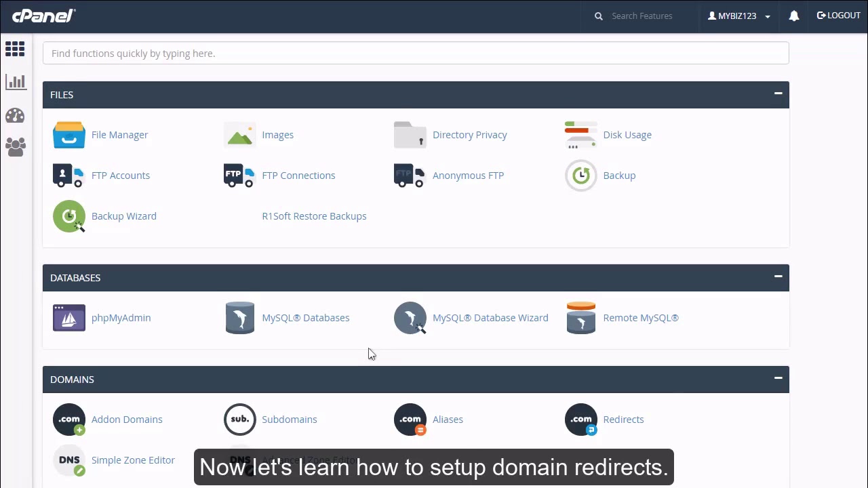Image resolution: width=868 pixels, height=488 pixels.
Task: Click the search magnifier icon in header
Action: click(x=599, y=16)
